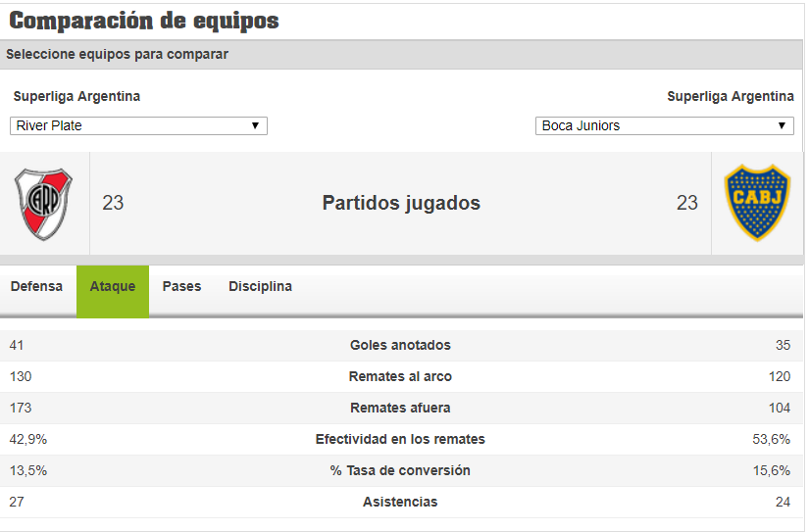Viewport: 809px width, 532px height.
Task: Click River's 13,5% conversion rate
Action: point(28,471)
